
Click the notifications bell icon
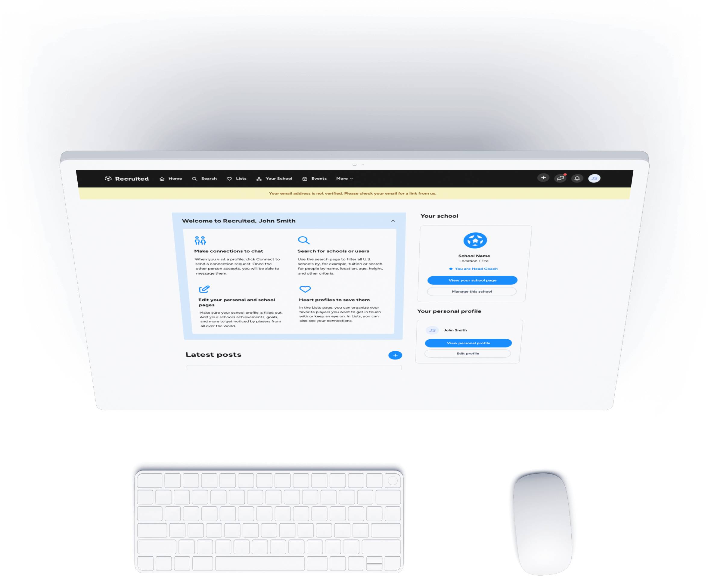pos(579,179)
